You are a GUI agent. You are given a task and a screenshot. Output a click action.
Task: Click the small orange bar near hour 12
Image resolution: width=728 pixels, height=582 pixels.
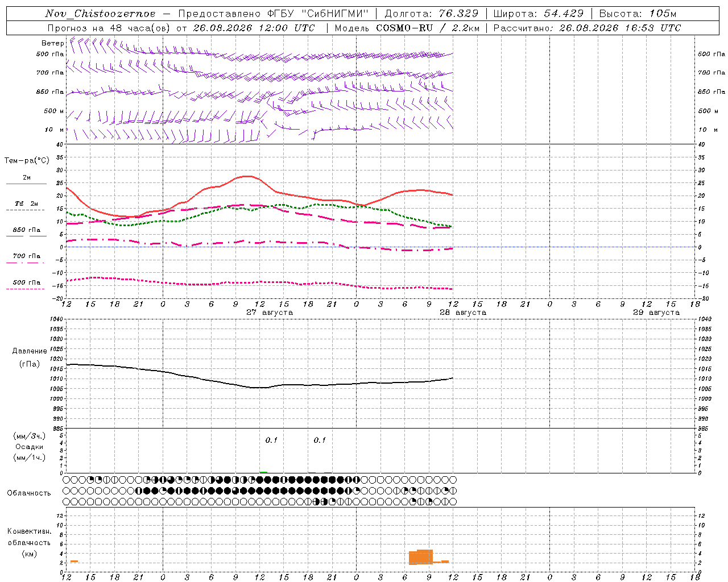pyautogui.click(x=74, y=562)
